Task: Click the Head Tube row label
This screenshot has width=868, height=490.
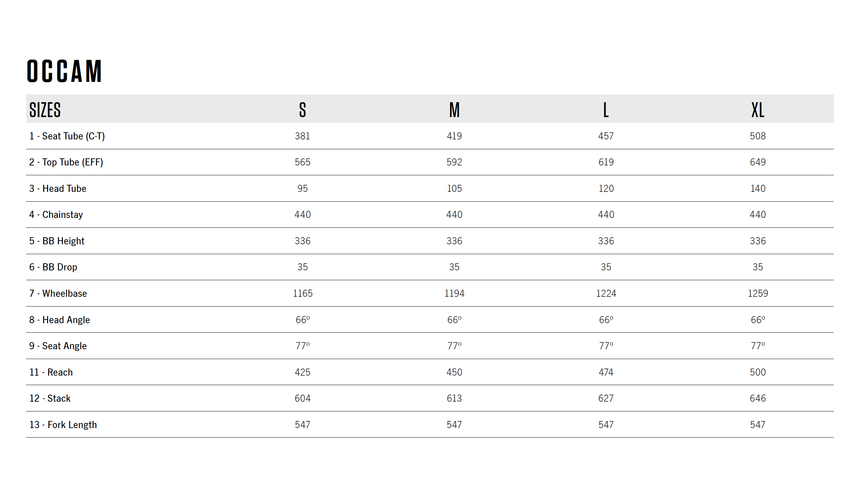Action: (58, 188)
